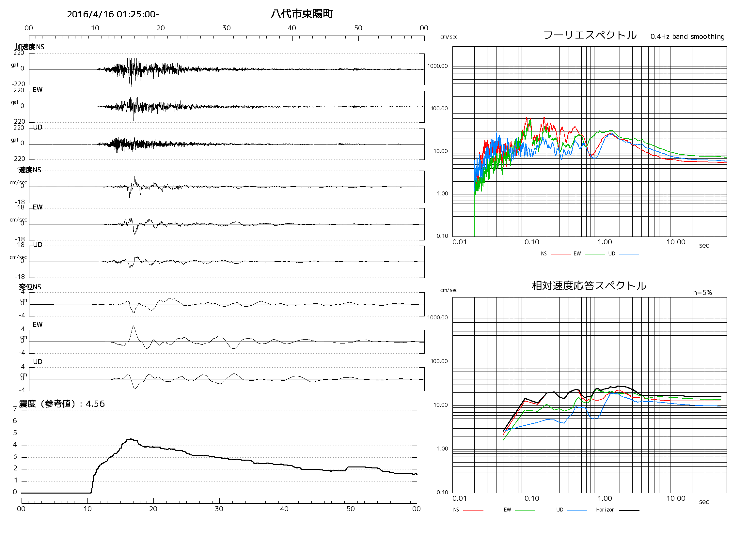Screen dimensions: 756x534
Task: Select the 100.00 label on response spectrum axis
Action: (439, 361)
